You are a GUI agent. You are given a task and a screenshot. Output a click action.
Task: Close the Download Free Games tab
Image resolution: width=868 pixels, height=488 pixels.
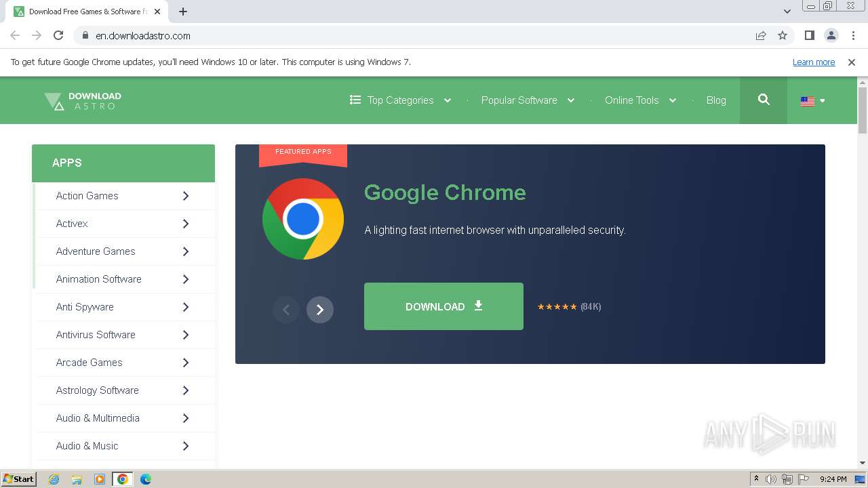click(158, 12)
